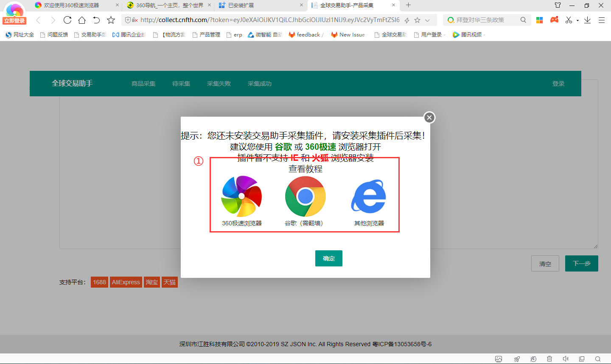611x364 pixels.
Task: Click 登录 in the green header
Action: tap(558, 84)
